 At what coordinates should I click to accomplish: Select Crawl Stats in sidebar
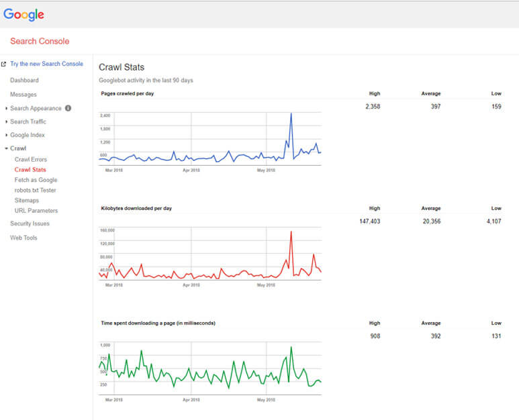click(x=30, y=170)
